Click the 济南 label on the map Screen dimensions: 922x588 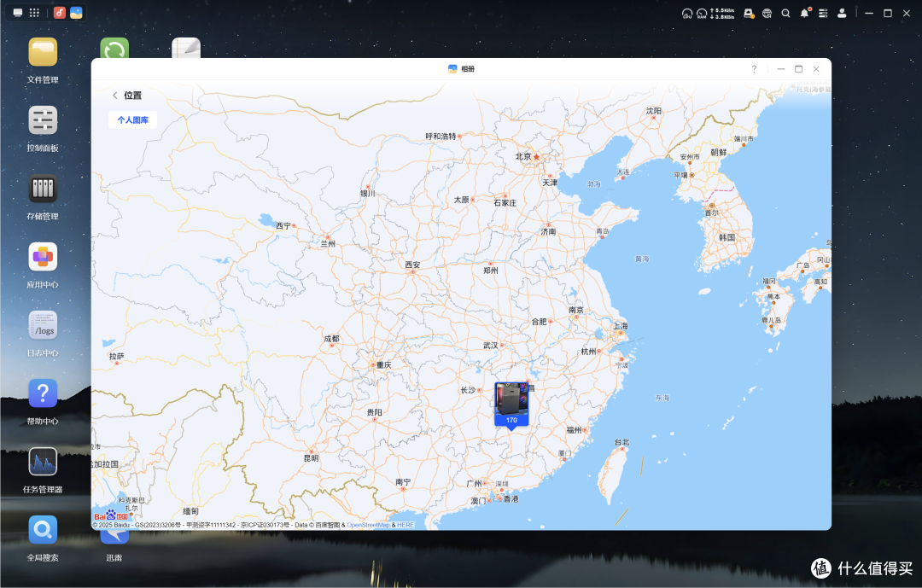(548, 231)
